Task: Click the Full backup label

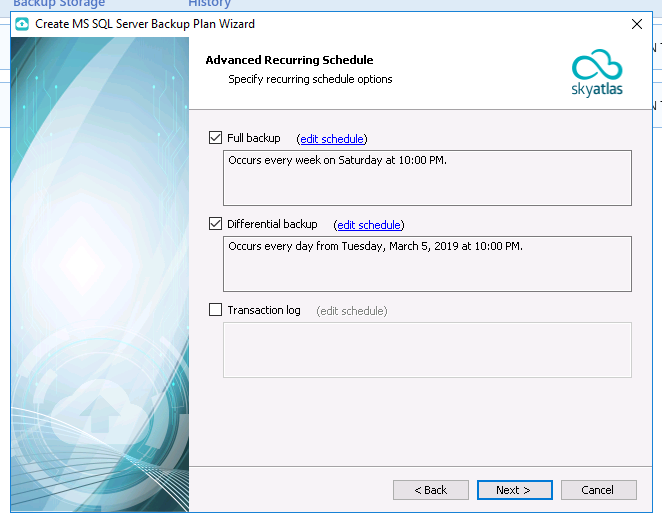Action: [254, 138]
